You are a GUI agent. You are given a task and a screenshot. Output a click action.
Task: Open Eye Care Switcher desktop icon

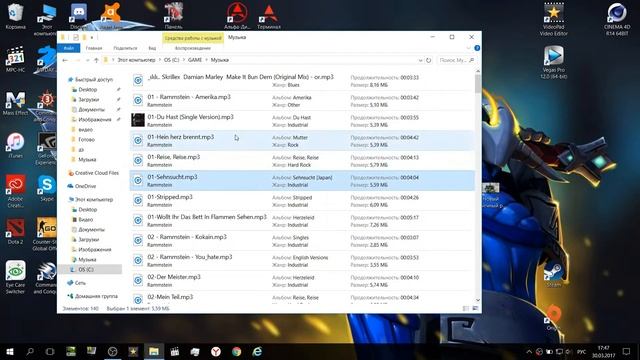coord(16,278)
